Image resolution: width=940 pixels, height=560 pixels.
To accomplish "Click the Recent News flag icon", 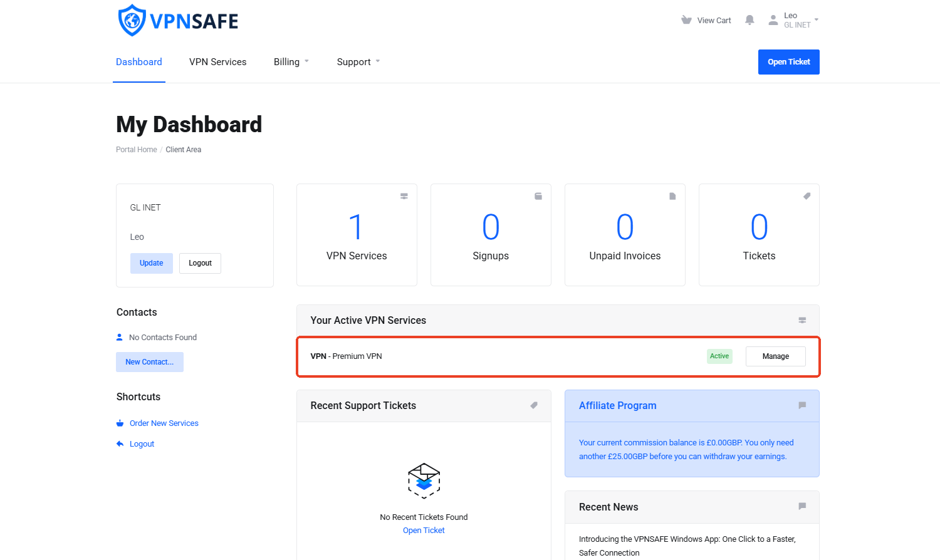I will click(802, 506).
